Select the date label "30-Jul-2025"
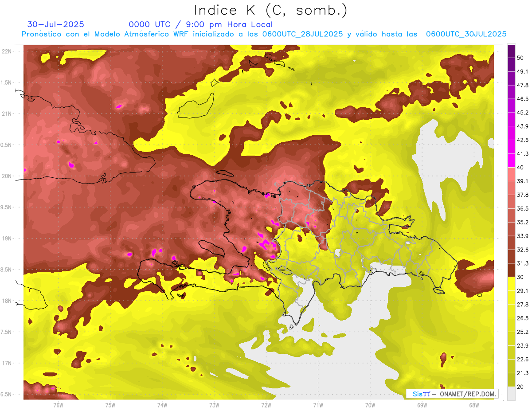 (56, 24)
